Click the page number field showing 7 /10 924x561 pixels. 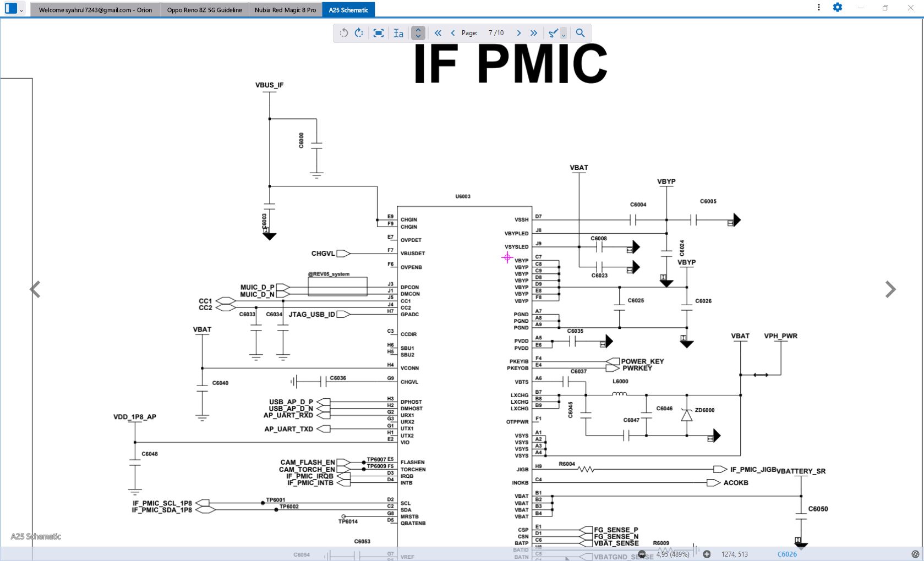point(496,33)
